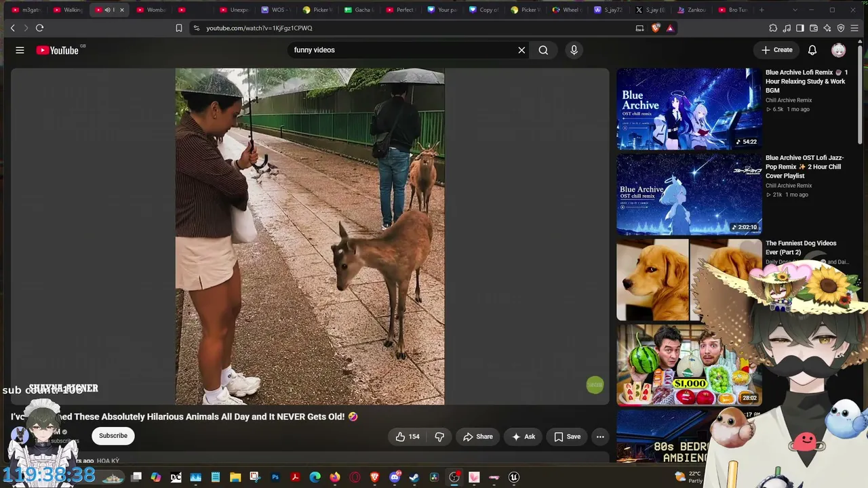Share this video
The height and width of the screenshot is (488, 868).
[478, 437]
